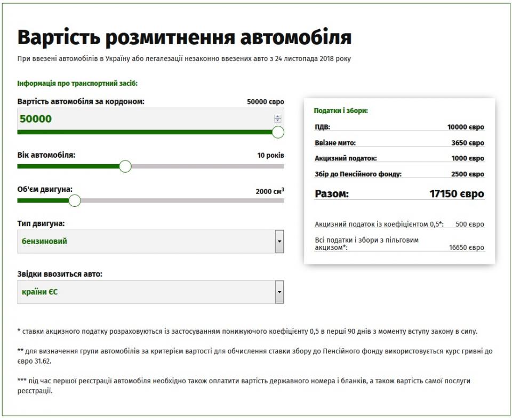This screenshot has width=512, height=420.
Task: Click the Ввізне мито label
Action: [335, 143]
